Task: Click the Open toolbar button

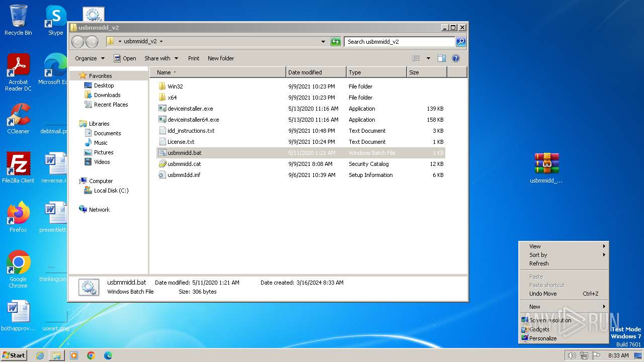Action: [125, 58]
